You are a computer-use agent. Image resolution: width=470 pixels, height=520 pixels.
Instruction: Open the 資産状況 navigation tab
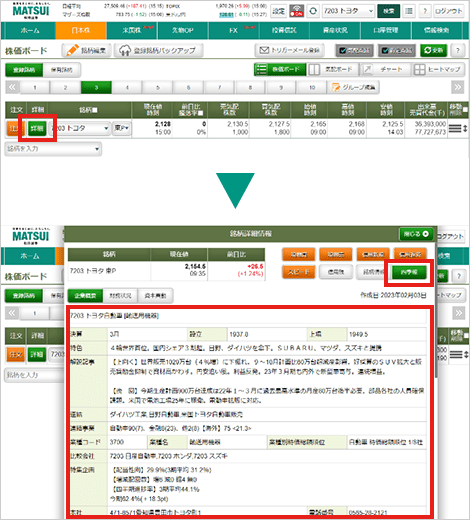335,30
